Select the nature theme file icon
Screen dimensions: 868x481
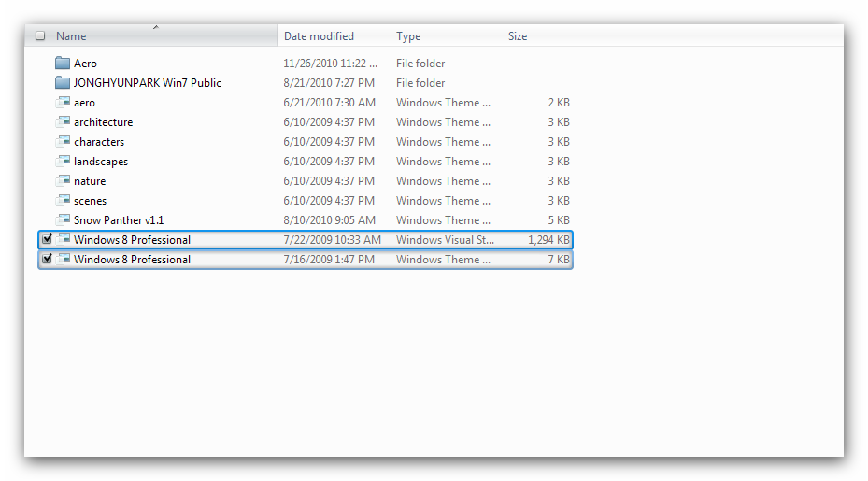click(64, 181)
